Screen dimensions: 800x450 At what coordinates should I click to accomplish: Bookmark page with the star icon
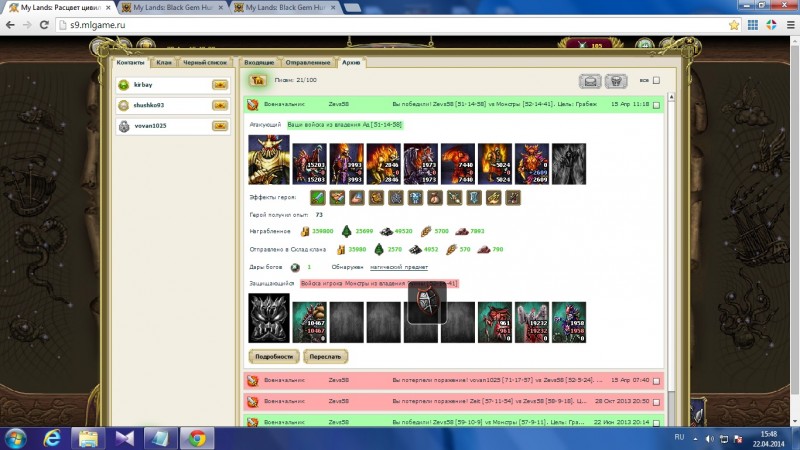pyautogui.click(x=734, y=25)
